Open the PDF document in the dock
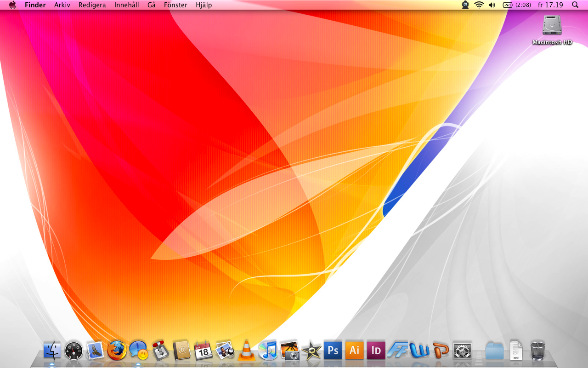This screenshot has height=368, width=588. click(516, 351)
